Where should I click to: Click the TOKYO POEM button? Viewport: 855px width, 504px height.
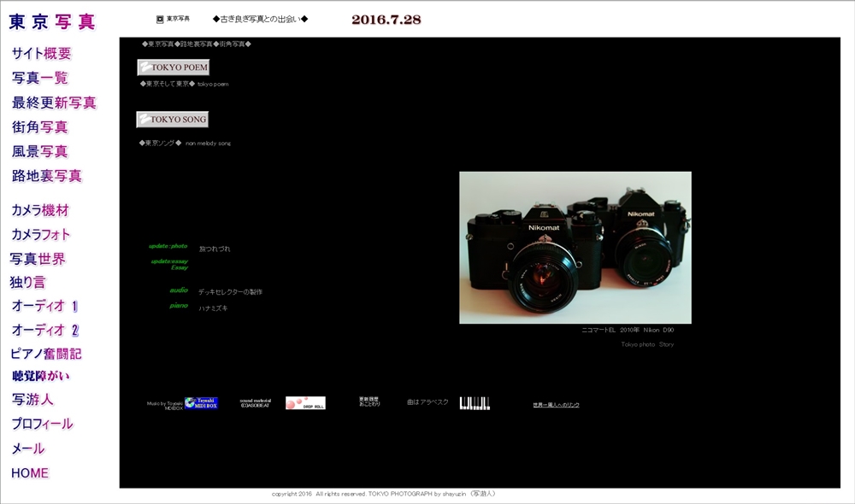(x=174, y=67)
